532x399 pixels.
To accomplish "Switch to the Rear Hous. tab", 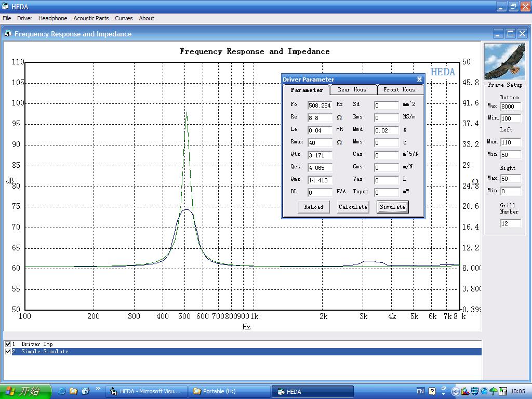I will (x=353, y=89).
